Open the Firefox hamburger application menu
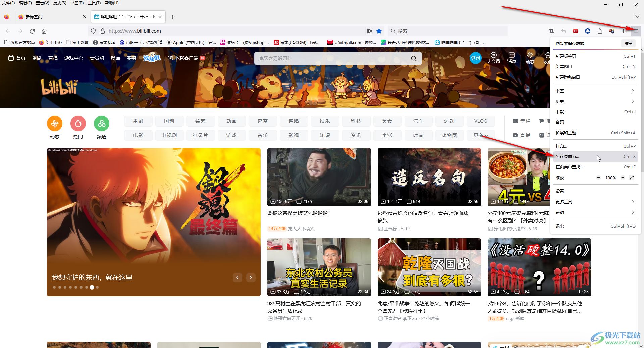Screen dimensions: 644x348 point(636,31)
